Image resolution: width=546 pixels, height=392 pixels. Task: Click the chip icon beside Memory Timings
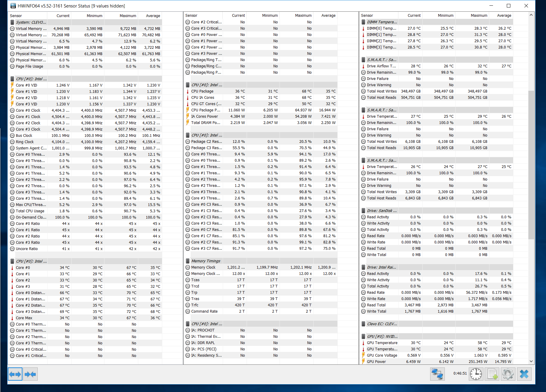(188, 261)
